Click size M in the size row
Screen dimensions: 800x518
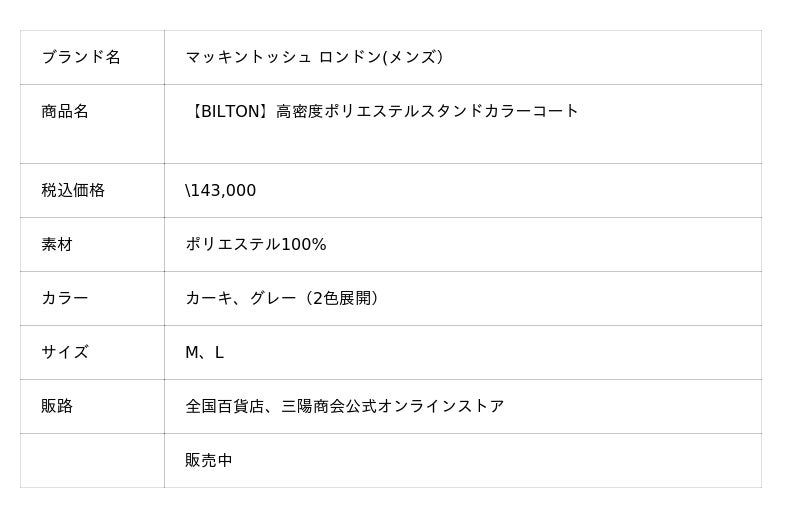click(192, 352)
